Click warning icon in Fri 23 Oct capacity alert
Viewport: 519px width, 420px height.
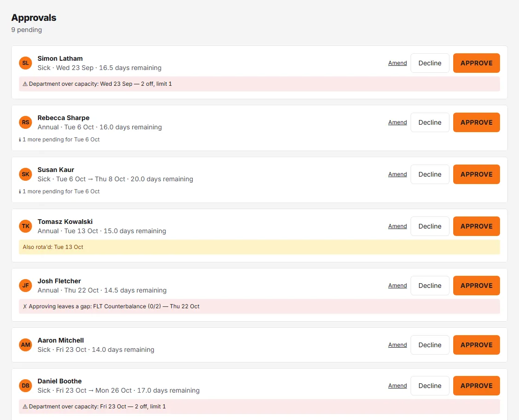click(x=25, y=407)
